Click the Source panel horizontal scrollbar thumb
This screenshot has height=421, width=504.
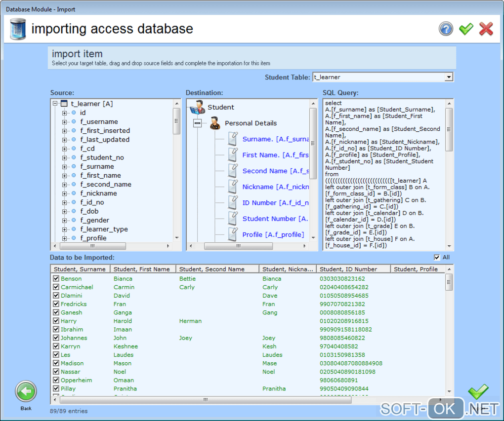[92, 246]
